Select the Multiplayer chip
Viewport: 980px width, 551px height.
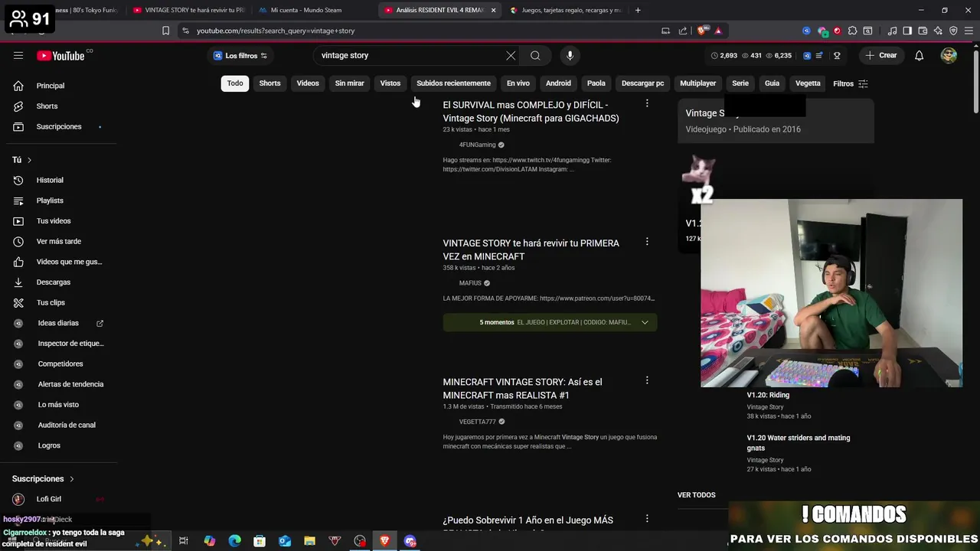698,83
